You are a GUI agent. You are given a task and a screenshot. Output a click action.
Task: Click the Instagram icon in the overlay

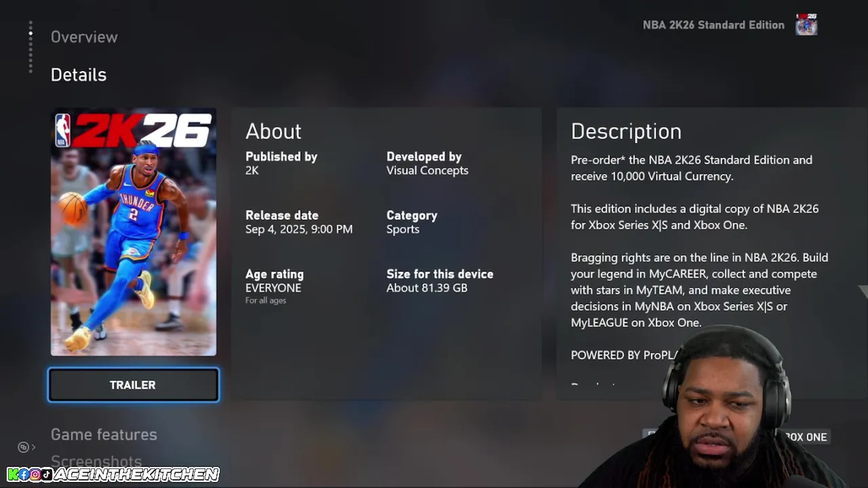[35, 475]
